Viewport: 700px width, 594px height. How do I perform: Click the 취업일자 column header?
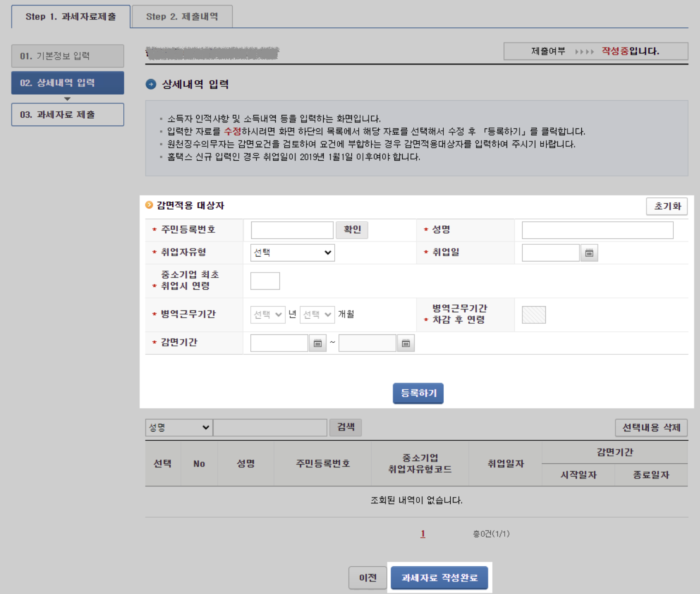506,463
